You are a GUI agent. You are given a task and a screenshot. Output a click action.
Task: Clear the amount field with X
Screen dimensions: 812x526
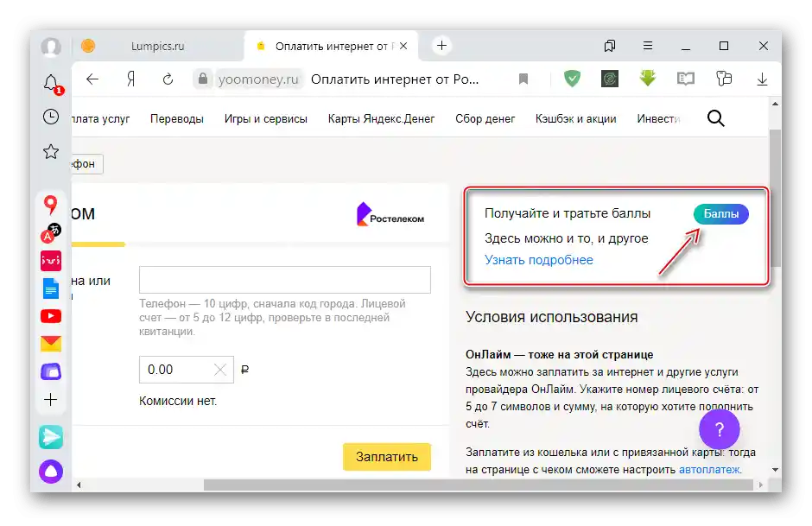pos(220,370)
